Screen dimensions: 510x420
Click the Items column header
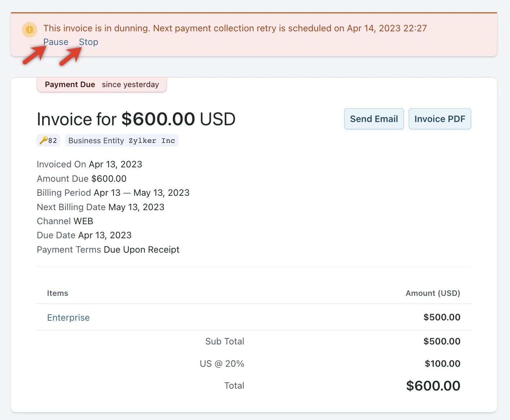(58, 293)
